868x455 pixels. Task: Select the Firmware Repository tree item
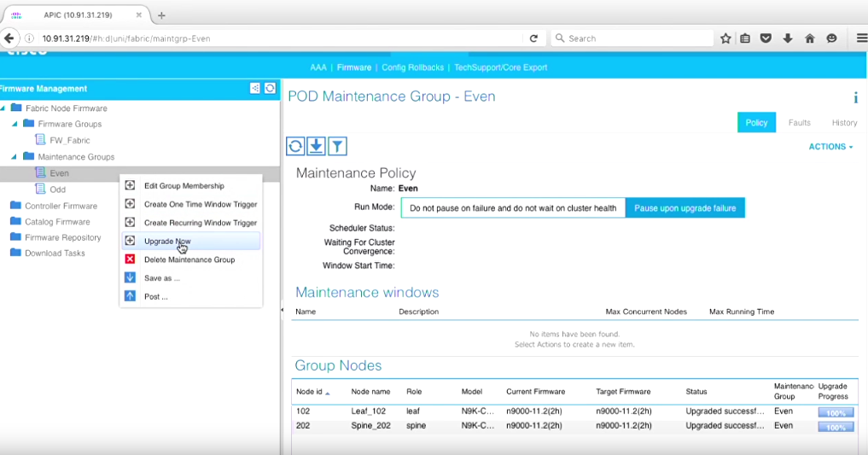(62, 237)
